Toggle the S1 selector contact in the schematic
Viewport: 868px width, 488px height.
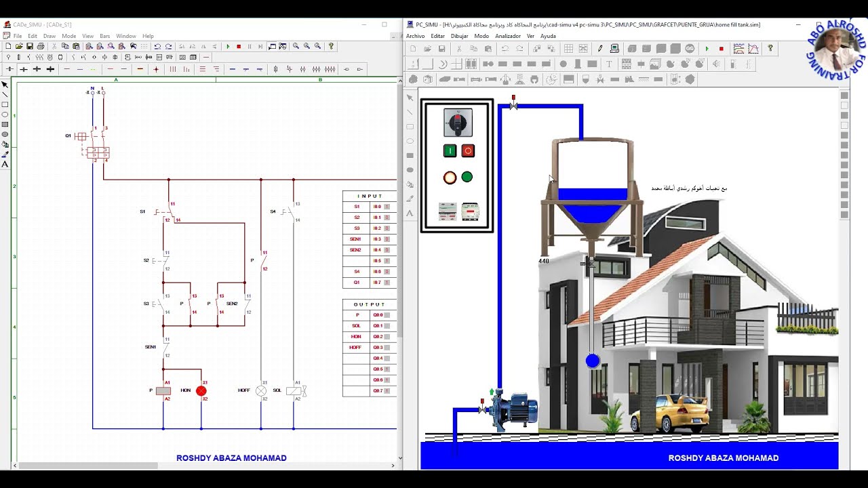pos(164,212)
